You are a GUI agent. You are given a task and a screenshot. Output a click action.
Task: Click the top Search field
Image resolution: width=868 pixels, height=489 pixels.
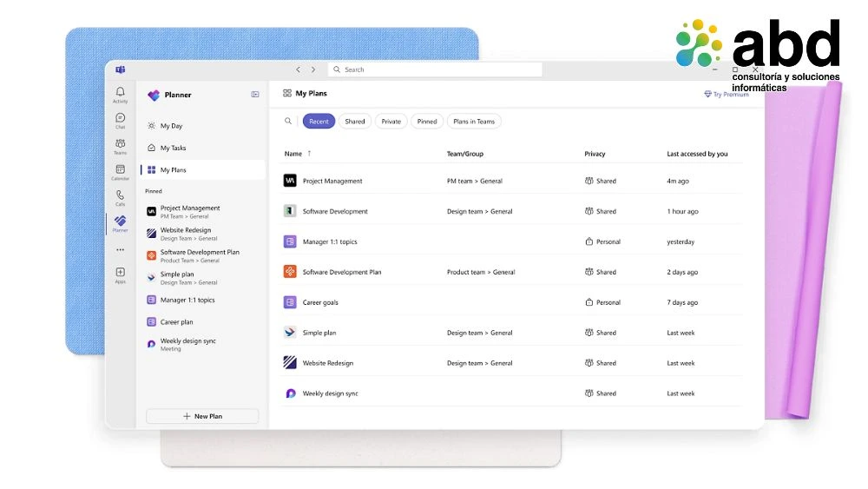[x=435, y=69]
